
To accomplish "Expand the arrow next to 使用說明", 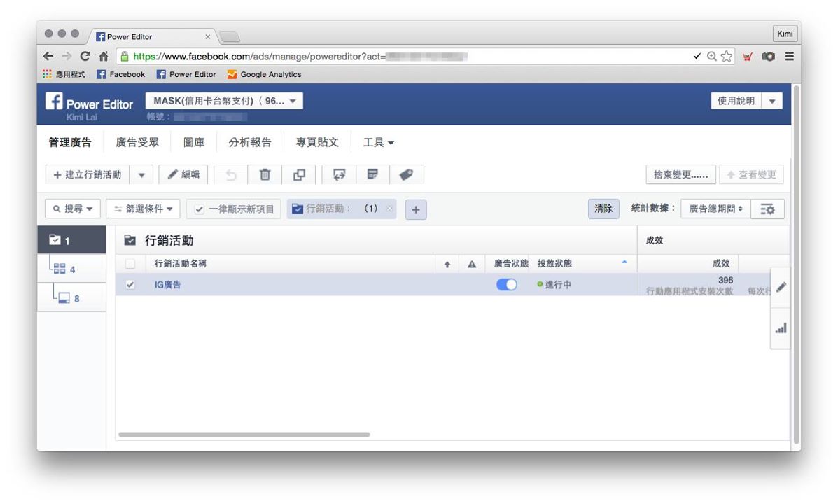I will [x=771, y=101].
